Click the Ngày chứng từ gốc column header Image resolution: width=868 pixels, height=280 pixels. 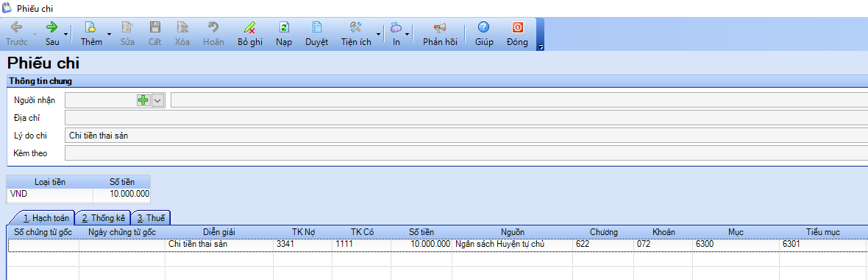[122, 232]
